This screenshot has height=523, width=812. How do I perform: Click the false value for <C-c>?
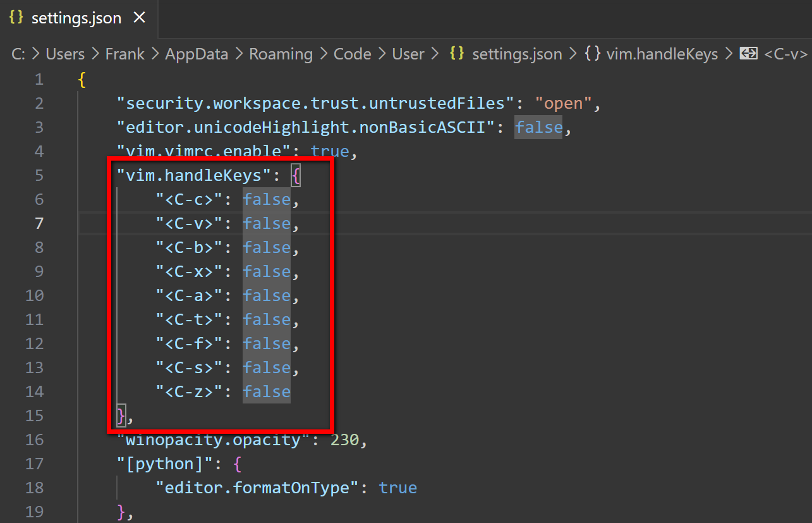[267, 199]
